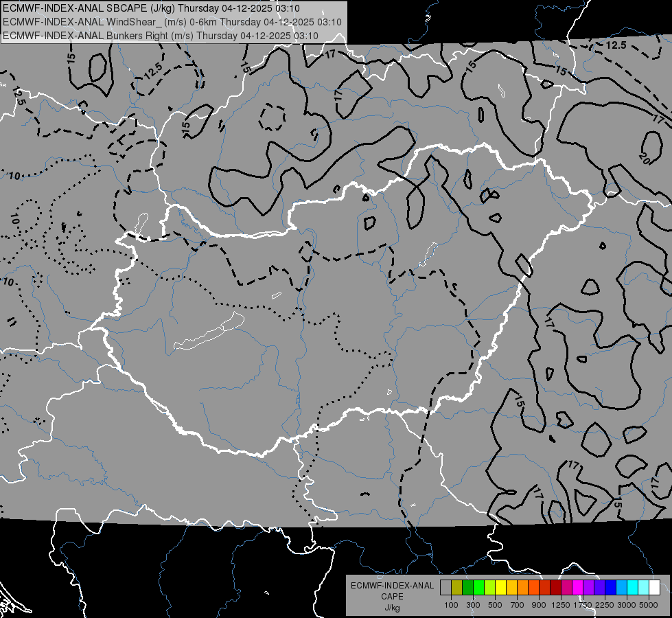Screen dimensions: 672x618
Task: Click the pure blue legend swatch
Action: click(610, 588)
